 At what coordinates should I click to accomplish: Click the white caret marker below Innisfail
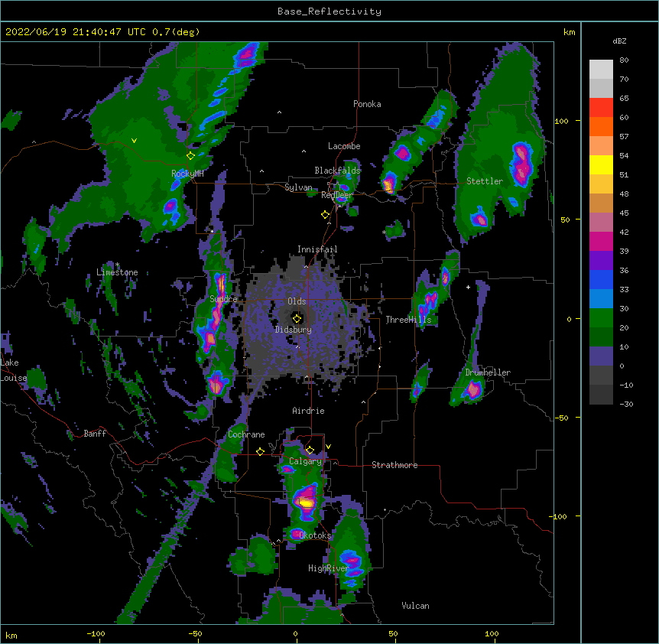[x=306, y=266]
